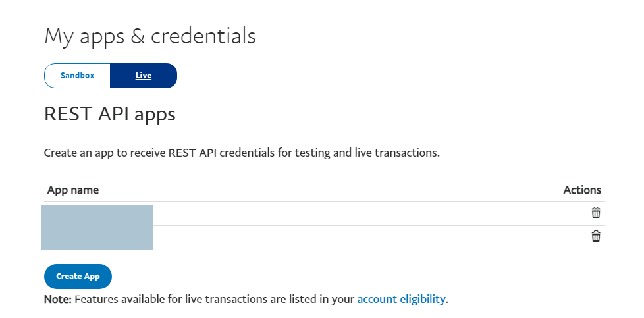Delete the first app with trash icon
This screenshot has height=318, width=644.
tap(596, 213)
